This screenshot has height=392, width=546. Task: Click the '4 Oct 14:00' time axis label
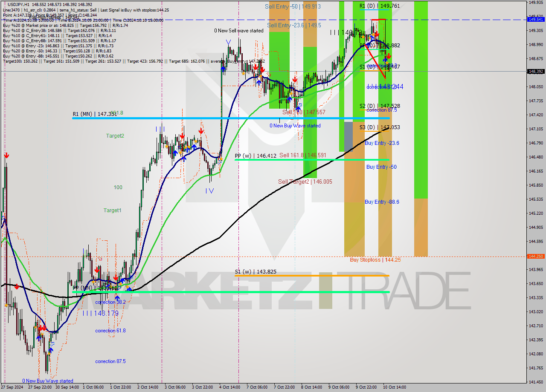[x=229, y=387]
